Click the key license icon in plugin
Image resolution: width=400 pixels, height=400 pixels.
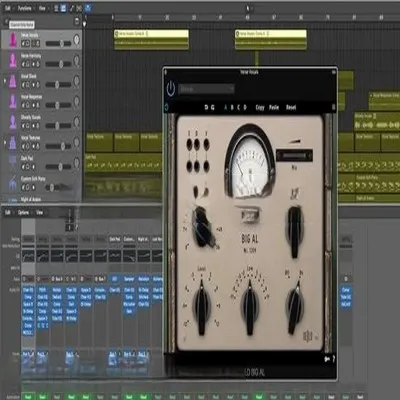point(327,359)
